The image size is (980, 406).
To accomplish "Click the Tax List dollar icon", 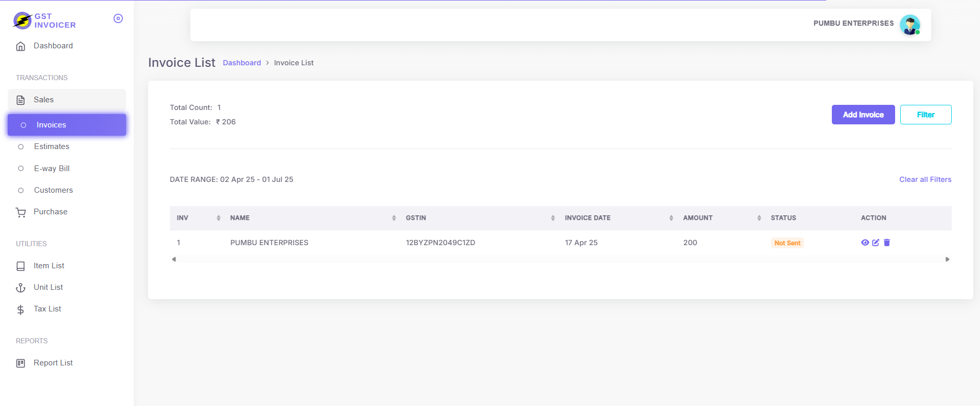I will pos(21,309).
